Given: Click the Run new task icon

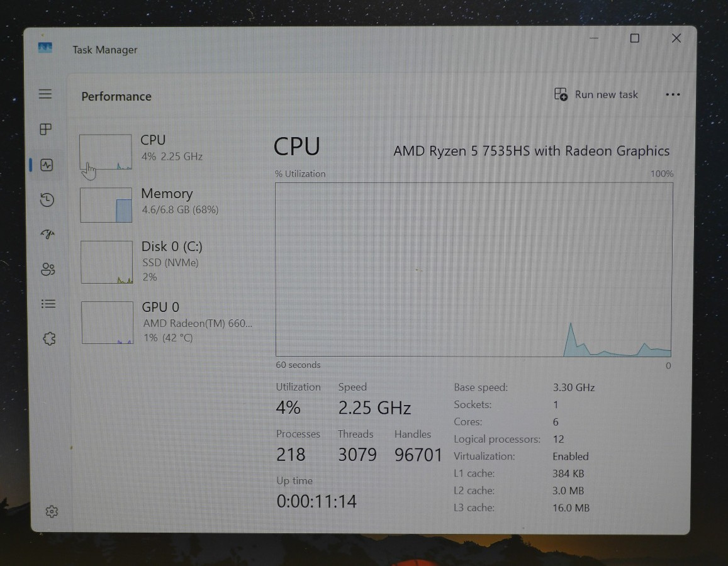Looking at the screenshot, I should pyautogui.click(x=561, y=94).
